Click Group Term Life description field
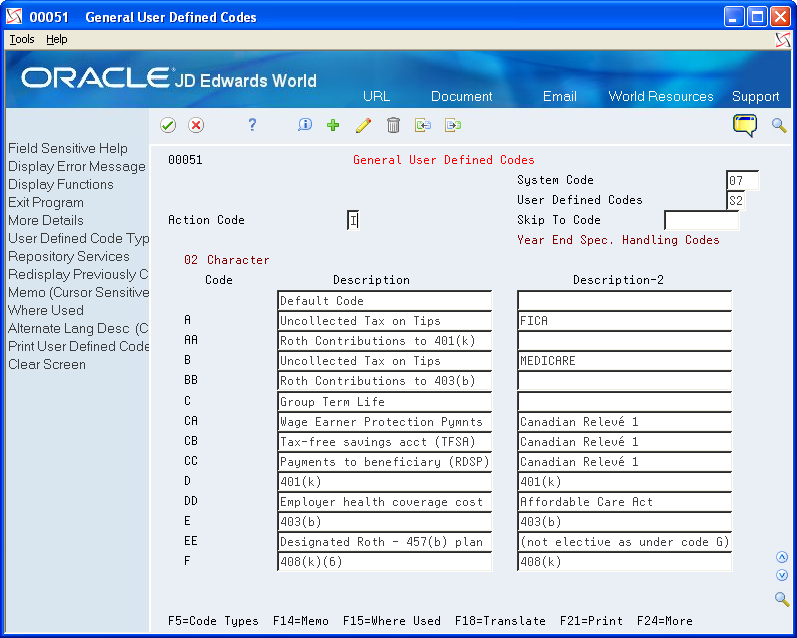This screenshot has height=638, width=797. (x=385, y=402)
